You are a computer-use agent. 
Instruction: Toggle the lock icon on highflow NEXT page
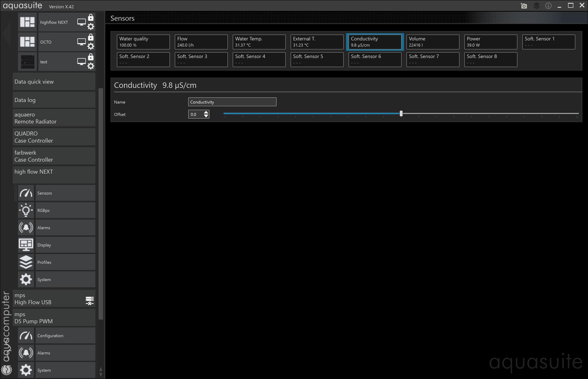[x=91, y=17]
